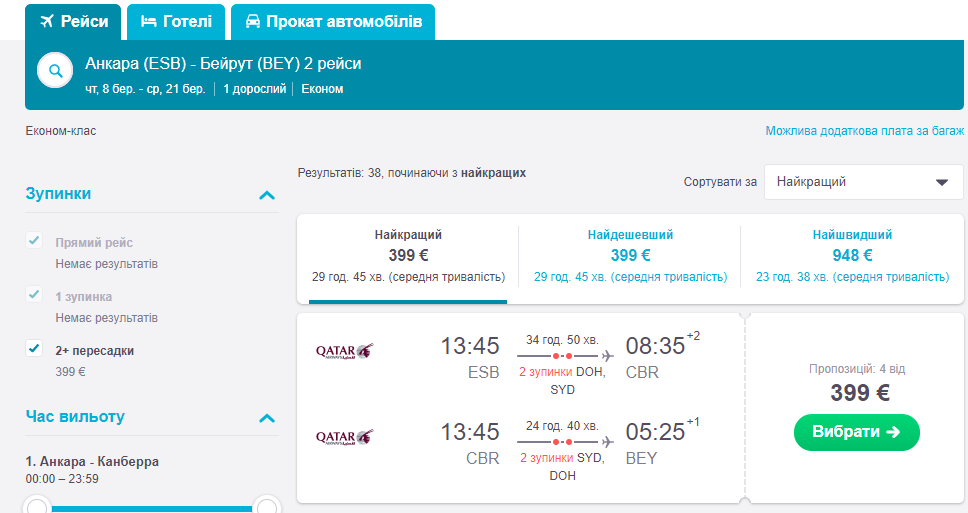968x513 pixels.
Task: Click the car icon on rental tab
Action: click(x=252, y=21)
